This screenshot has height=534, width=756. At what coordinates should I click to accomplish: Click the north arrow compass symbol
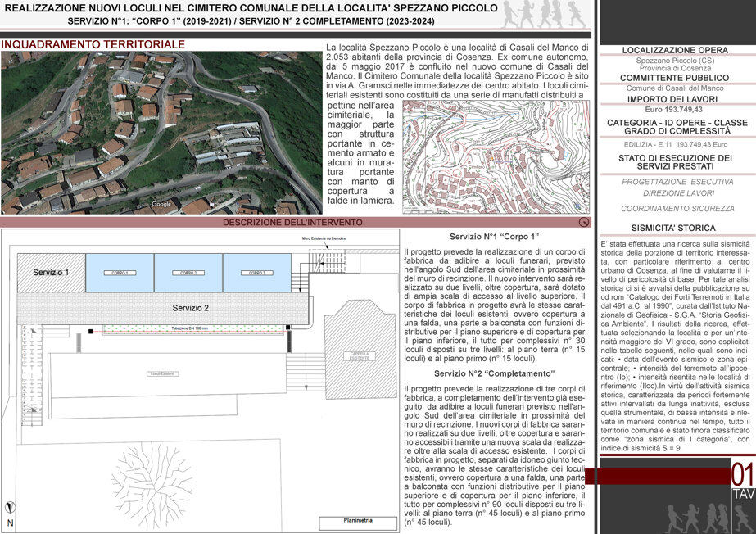(x=10, y=507)
